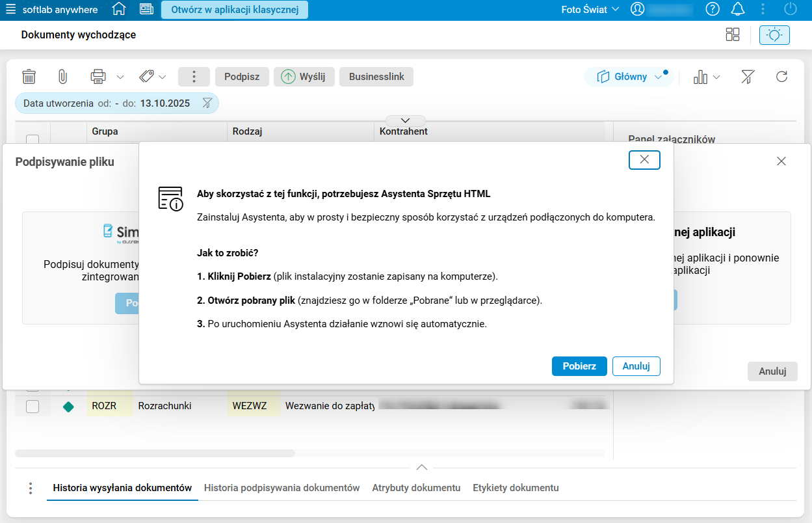812x523 pixels.
Task: Delete documents using the trash icon
Action: coord(29,76)
